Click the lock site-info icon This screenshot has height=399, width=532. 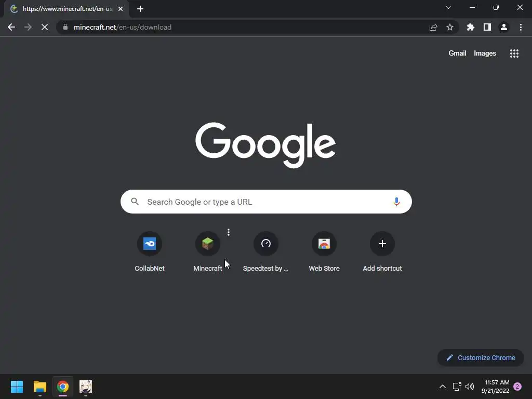click(x=65, y=27)
